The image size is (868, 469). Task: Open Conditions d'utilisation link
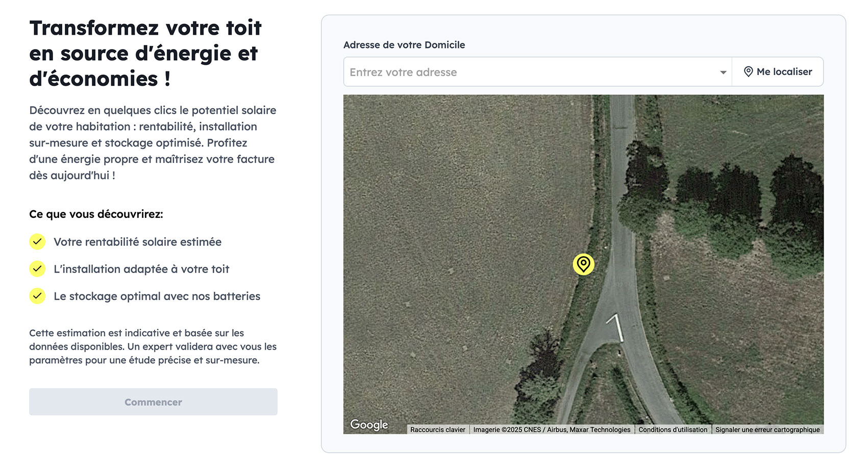click(673, 430)
